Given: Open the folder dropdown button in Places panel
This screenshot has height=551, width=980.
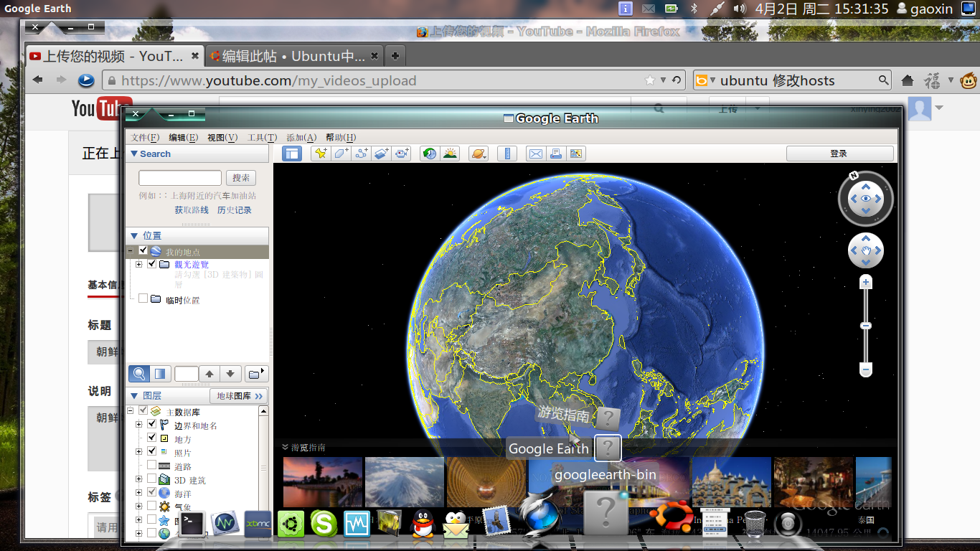Looking at the screenshot, I should point(256,374).
